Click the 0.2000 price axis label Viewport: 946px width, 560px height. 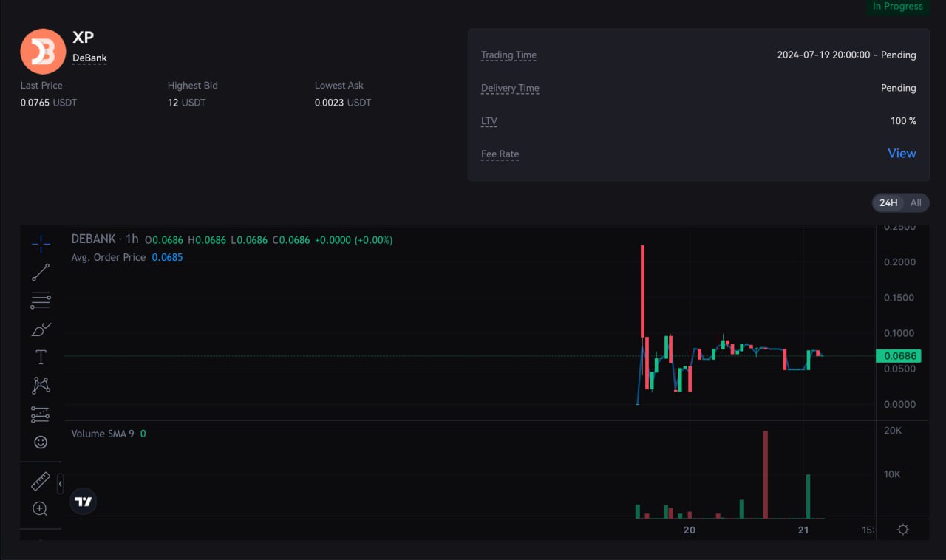[x=899, y=262]
